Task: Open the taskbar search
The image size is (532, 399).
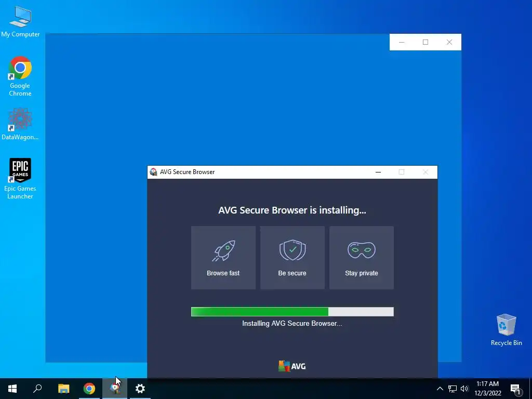Action: (x=37, y=389)
